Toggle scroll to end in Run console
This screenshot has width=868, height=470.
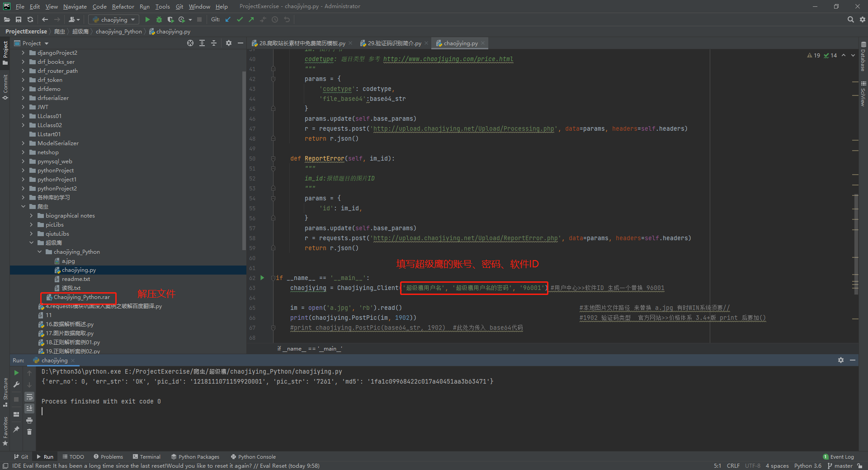point(29,408)
